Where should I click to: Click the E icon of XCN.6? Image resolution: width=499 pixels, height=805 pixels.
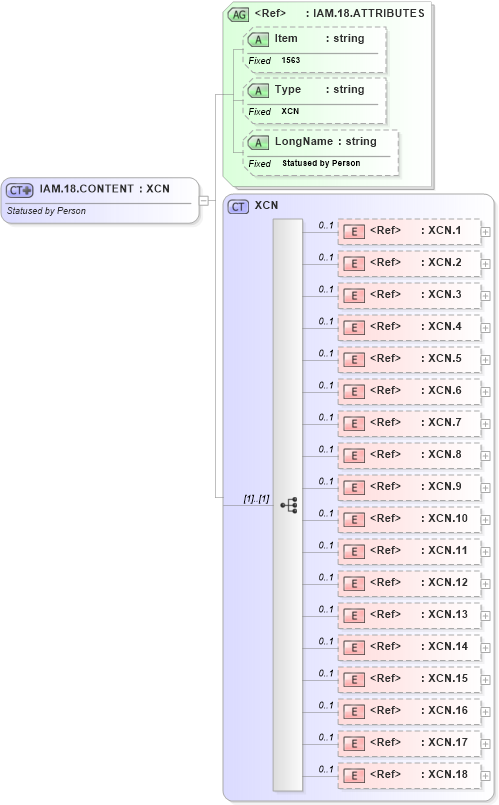(354, 392)
